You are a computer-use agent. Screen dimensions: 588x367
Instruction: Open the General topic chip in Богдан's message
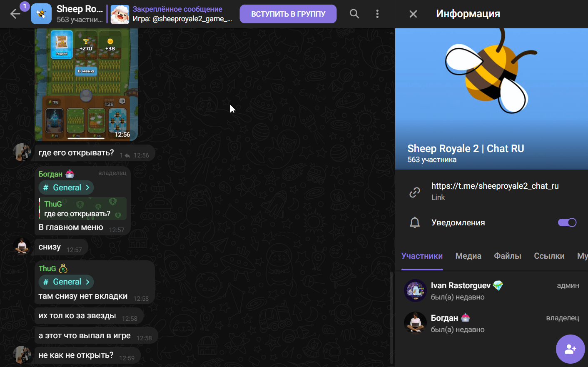point(66,187)
